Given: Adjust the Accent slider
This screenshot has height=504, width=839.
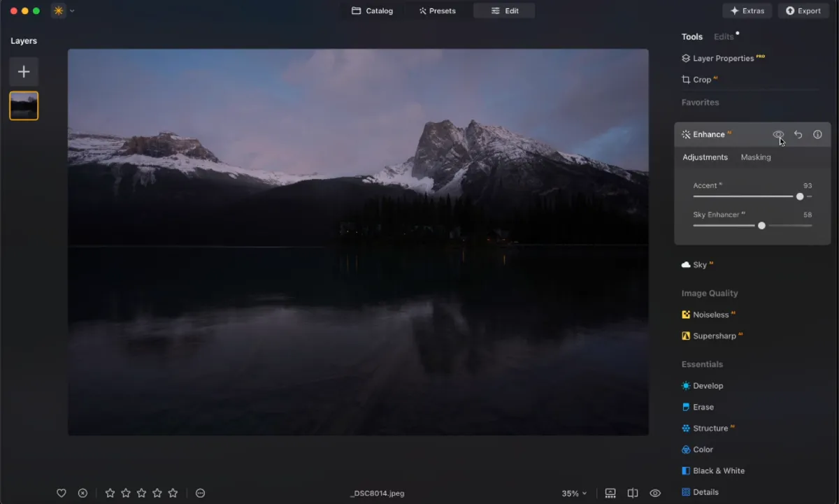Looking at the screenshot, I should (x=799, y=196).
